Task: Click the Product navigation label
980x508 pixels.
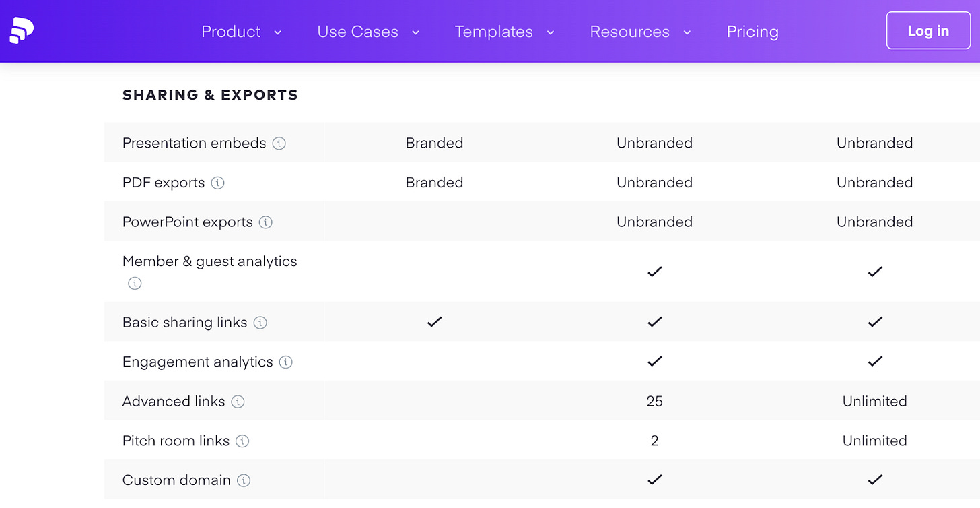Action: click(231, 32)
